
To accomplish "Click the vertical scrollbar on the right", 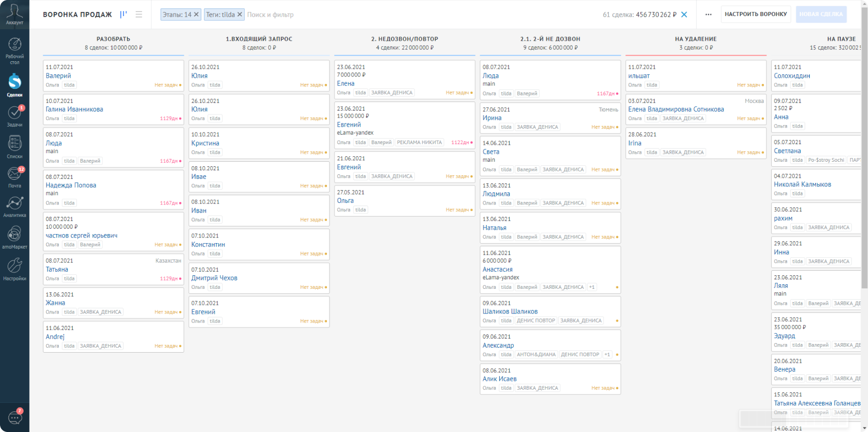I will click(x=864, y=151).
